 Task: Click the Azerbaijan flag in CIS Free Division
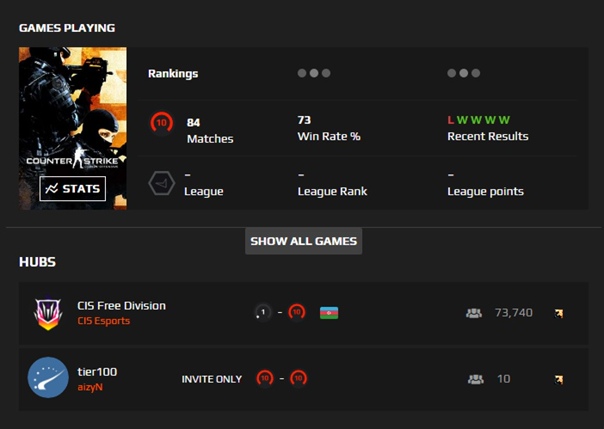tap(329, 313)
